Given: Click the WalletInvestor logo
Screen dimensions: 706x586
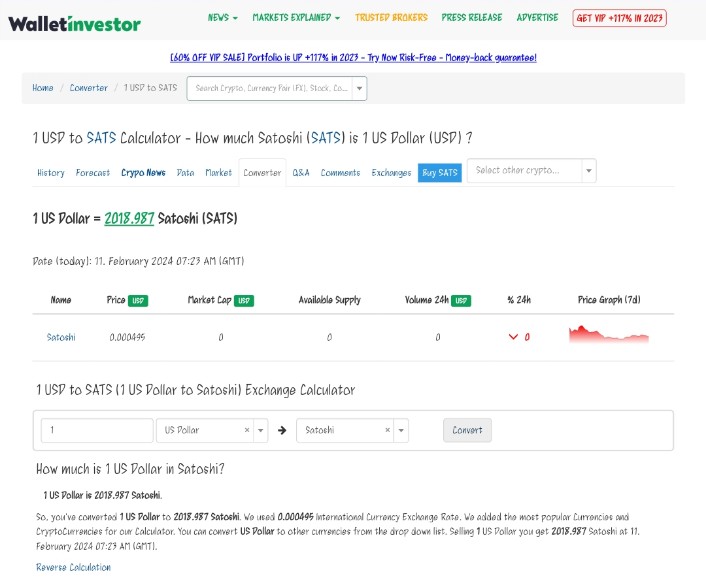Looking at the screenshot, I should [x=74, y=22].
